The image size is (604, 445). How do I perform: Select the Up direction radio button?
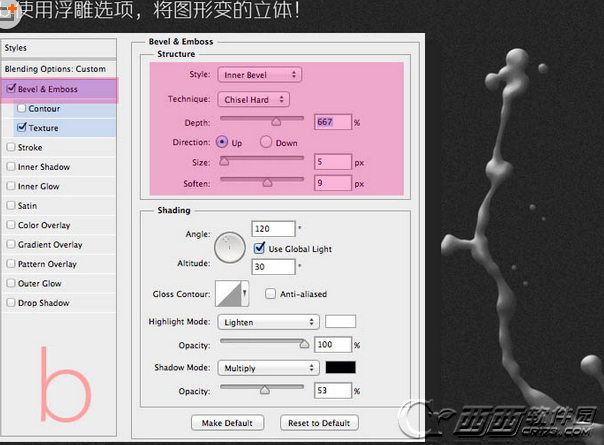[x=222, y=142]
